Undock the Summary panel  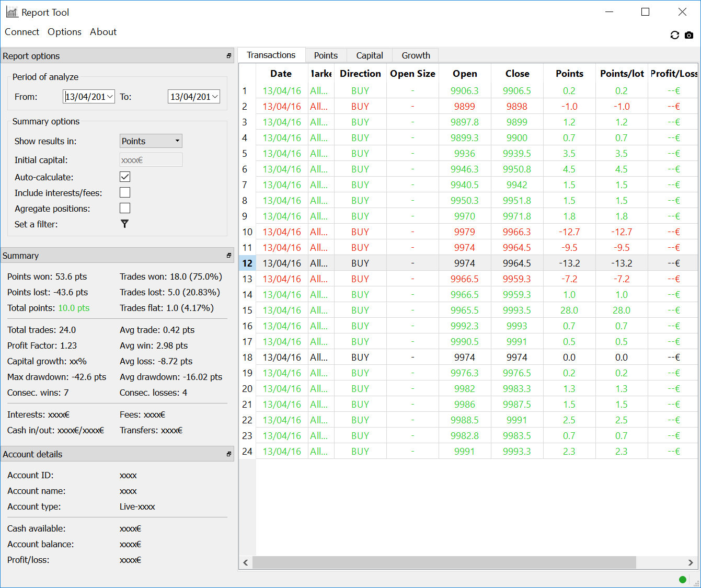228,256
